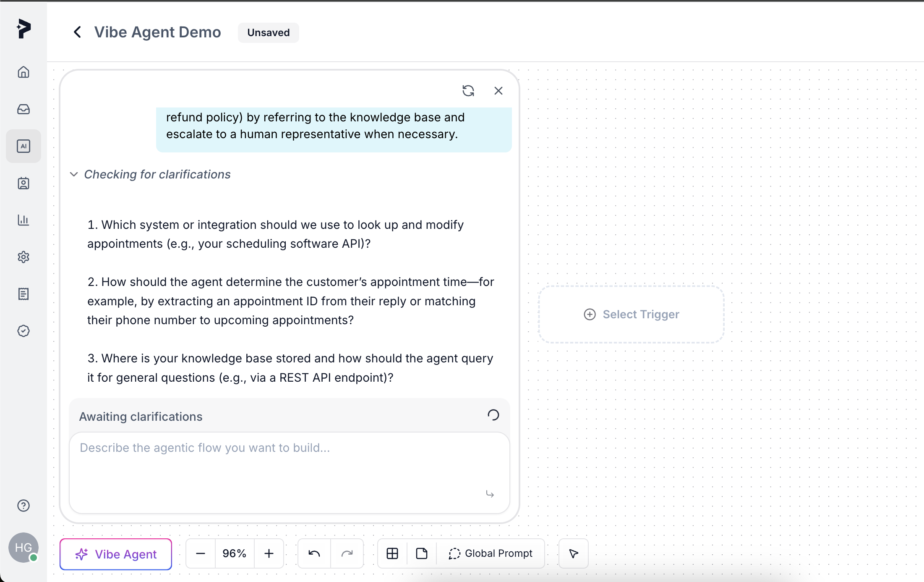Toggle the grid layout icon
The image size is (924, 582).
[392, 554]
